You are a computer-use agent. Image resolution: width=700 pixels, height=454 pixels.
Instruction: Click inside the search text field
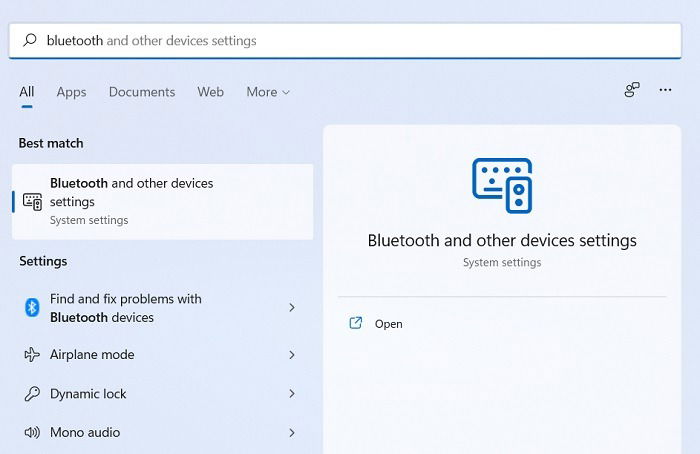pyautogui.click(x=345, y=41)
